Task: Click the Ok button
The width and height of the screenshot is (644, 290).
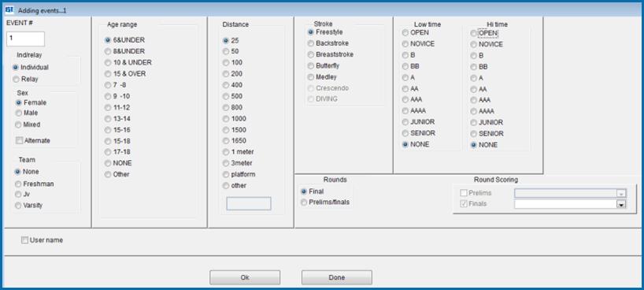Action: [245, 277]
